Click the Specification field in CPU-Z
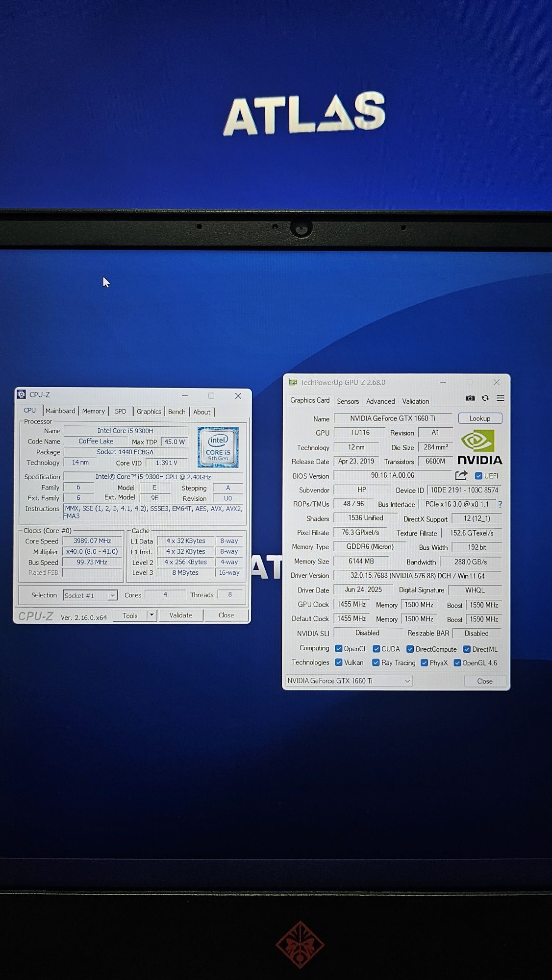Image resolution: width=552 pixels, height=980 pixels. pyautogui.click(x=153, y=477)
